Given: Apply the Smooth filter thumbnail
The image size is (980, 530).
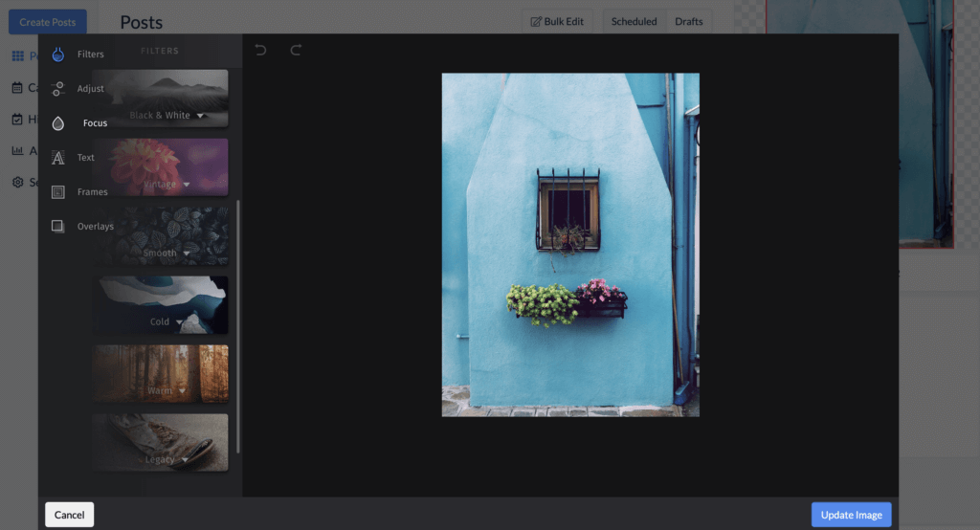Looking at the screenshot, I should [160, 235].
